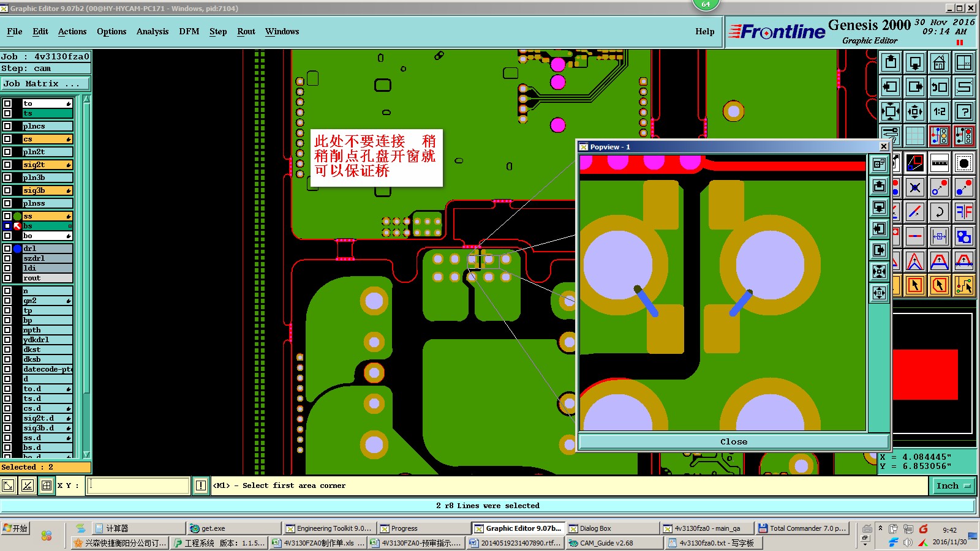Click the arrow on layer bo row
Viewport: 980px width, 551px height.
point(69,236)
